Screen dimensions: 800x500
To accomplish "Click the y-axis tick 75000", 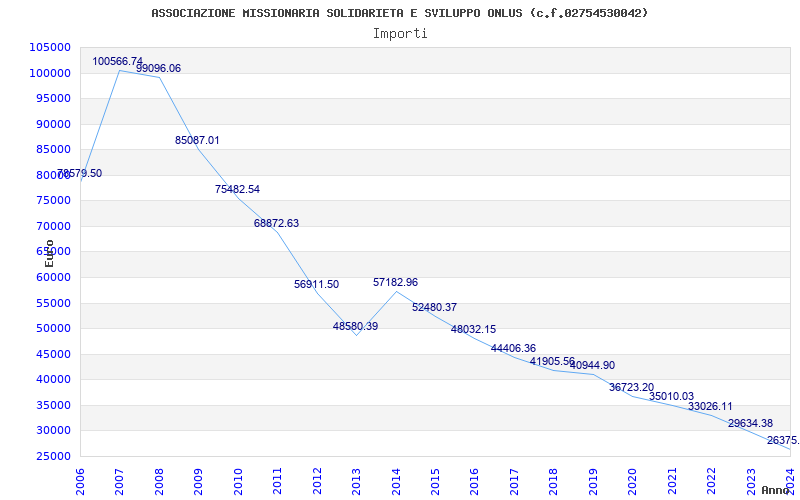I will tap(53, 201).
